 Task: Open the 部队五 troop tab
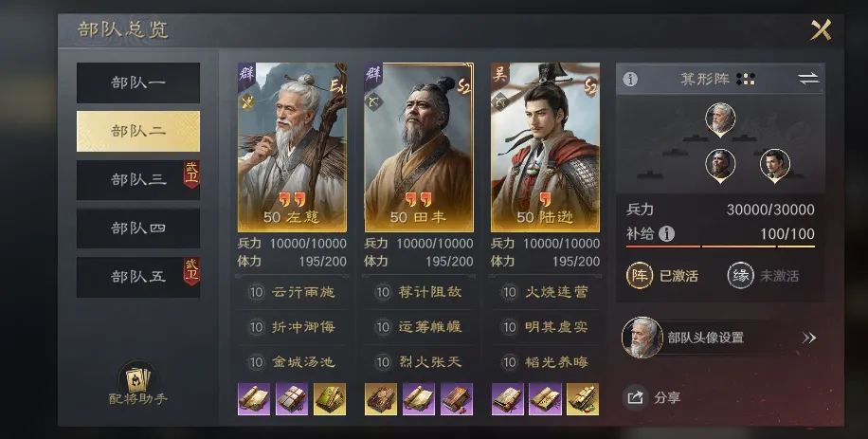pyautogui.click(x=138, y=277)
